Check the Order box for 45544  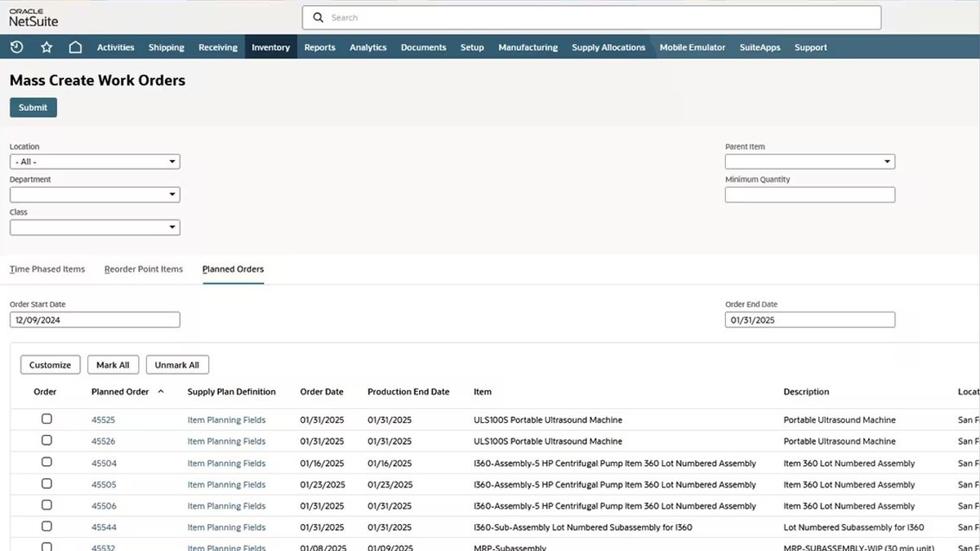pos(47,527)
